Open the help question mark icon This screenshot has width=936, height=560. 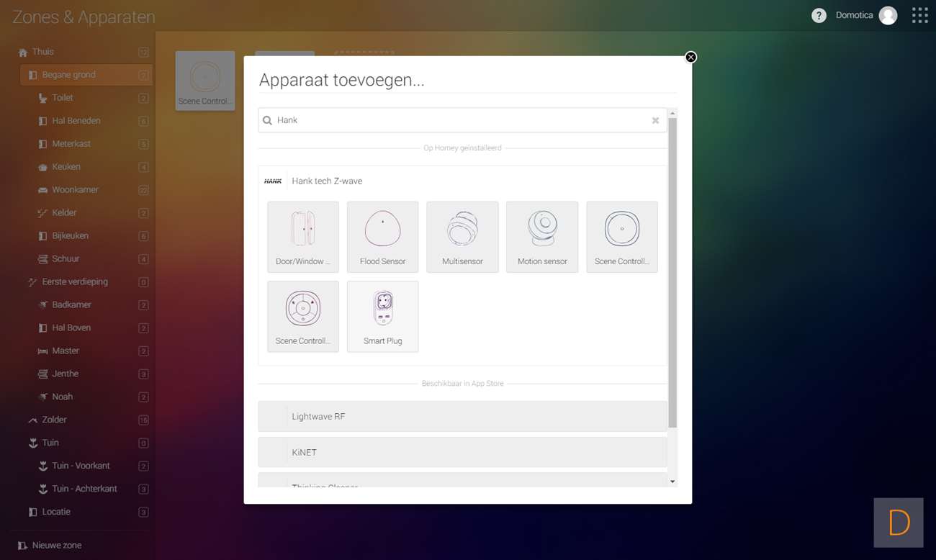tap(819, 16)
